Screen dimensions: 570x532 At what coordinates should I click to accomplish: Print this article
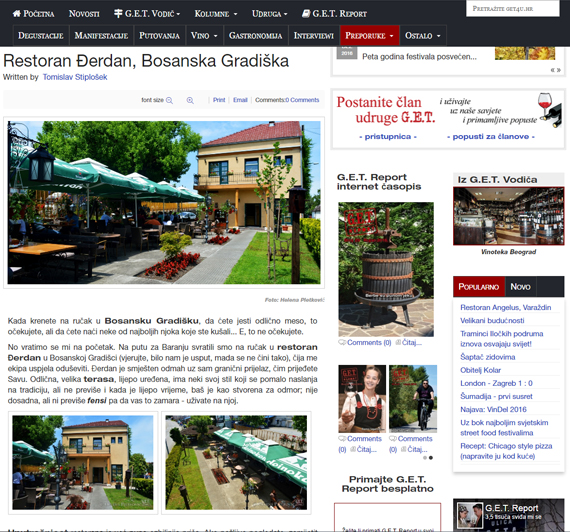(219, 100)
